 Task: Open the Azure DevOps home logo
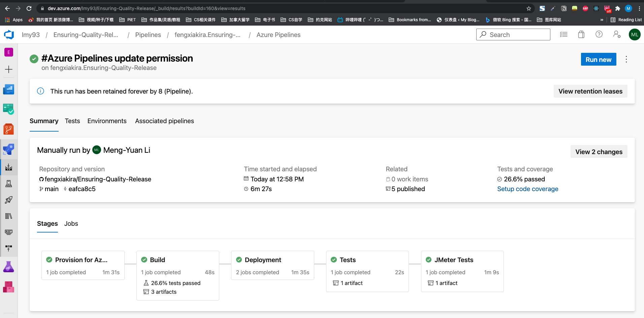click(9, 35)
